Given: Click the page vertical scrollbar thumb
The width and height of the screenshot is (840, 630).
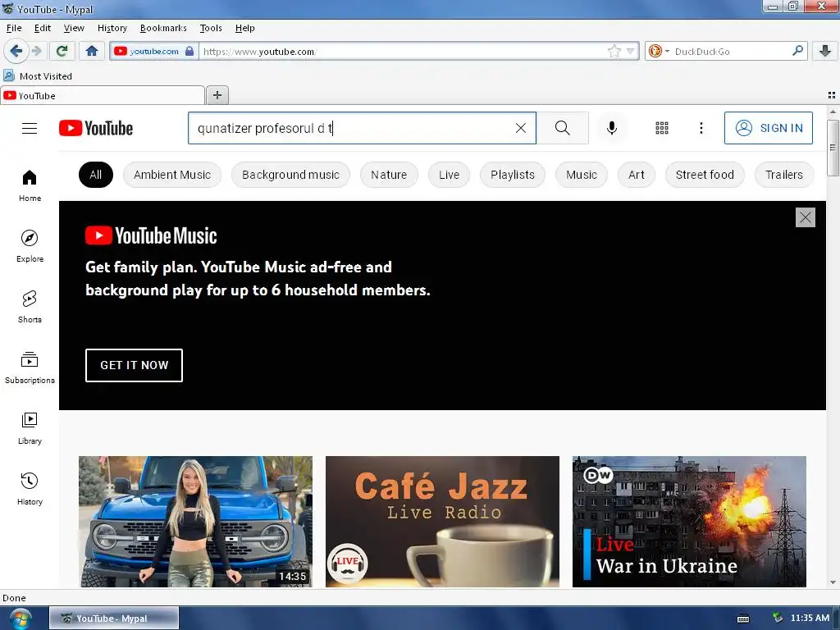Looking at the screenshot, I should pyautogui.click(x=833, y=148).
